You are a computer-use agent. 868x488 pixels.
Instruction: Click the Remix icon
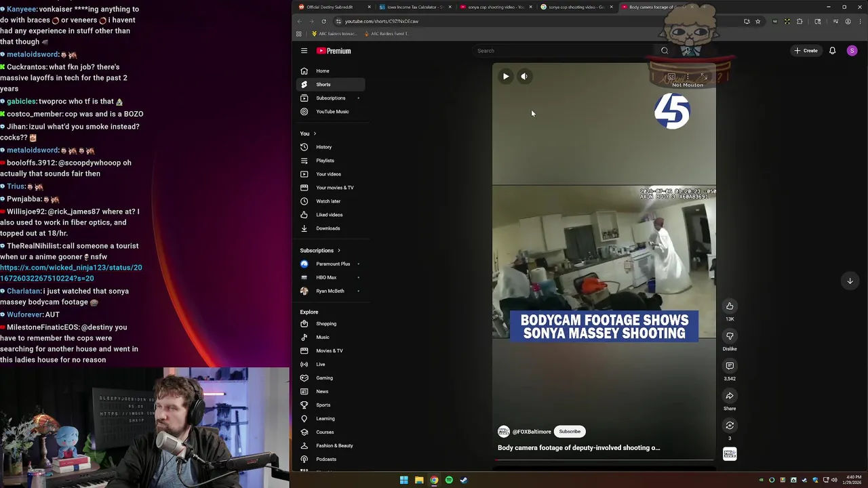point(730,426)
